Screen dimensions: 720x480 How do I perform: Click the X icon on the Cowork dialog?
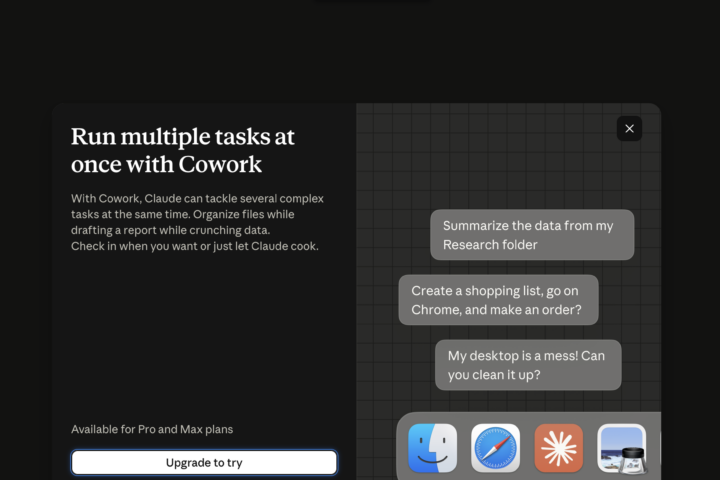click(629, 129)
